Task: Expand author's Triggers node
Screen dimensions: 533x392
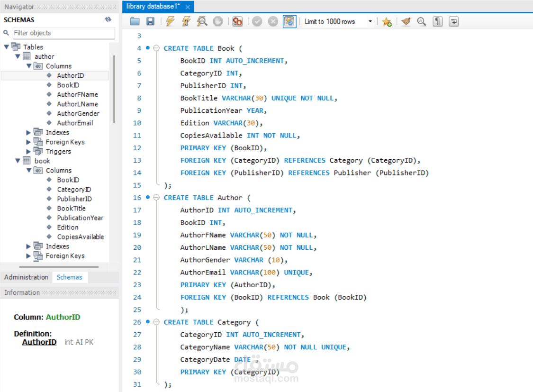Action: tap(28, 152)
